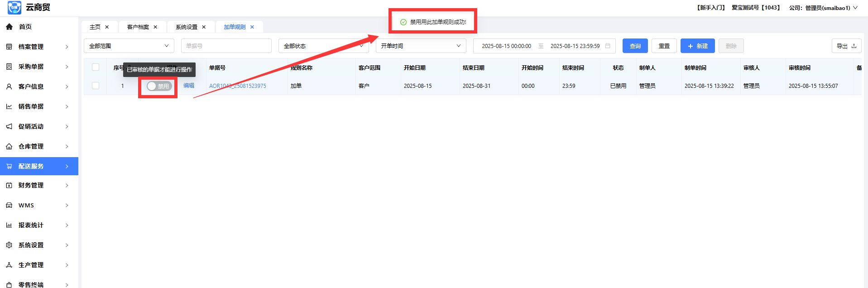The height and width of the screenshot is (288, 868).
Task: Click the 单据号 input field
Action: [226, 46]
